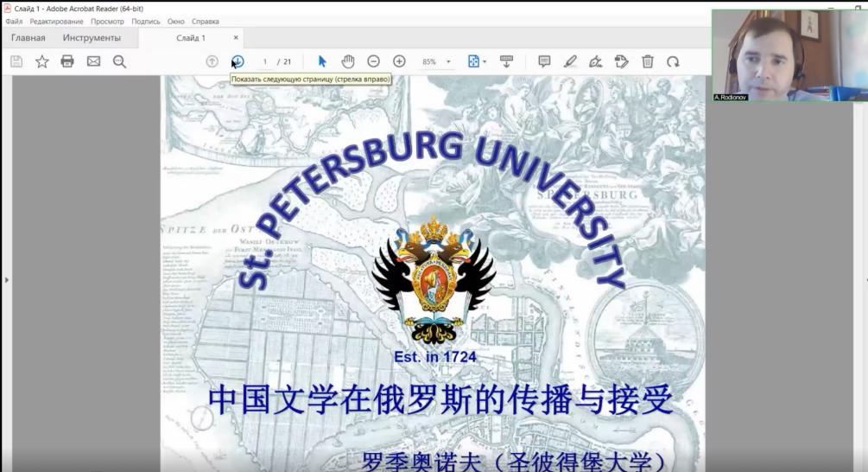The image size is (868, 472).
Task: Click the current page number field
Action: point(264,61)
